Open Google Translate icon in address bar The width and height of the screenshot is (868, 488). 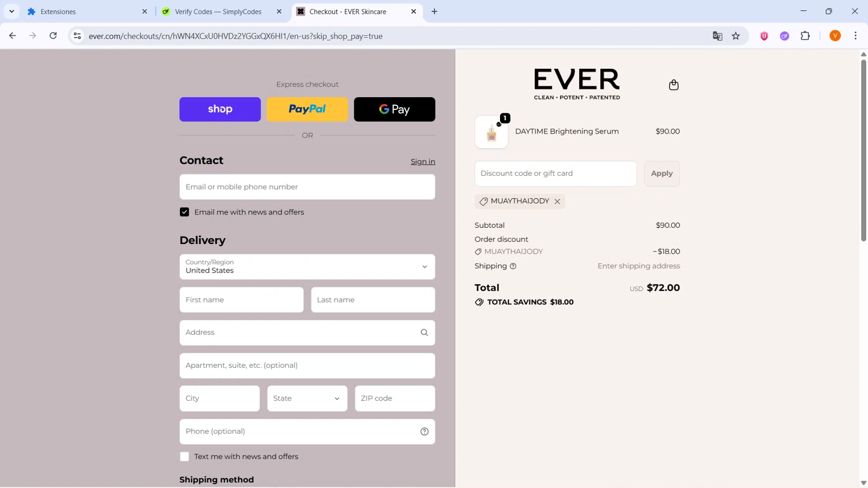point(718,36)
